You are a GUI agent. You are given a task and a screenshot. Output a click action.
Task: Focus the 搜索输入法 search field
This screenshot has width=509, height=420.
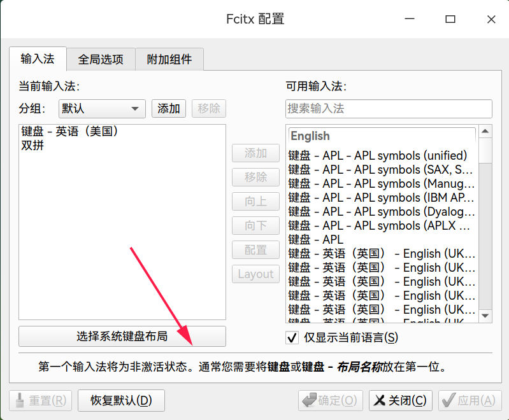pos(389,109)
